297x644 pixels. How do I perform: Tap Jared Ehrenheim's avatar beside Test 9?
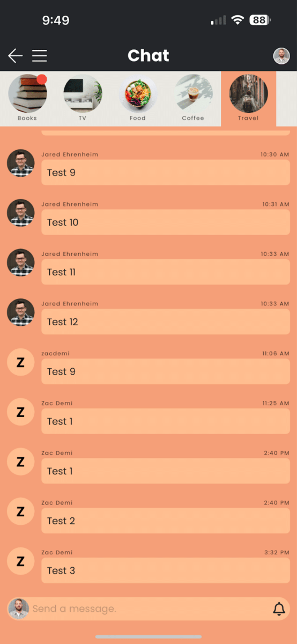20,163
